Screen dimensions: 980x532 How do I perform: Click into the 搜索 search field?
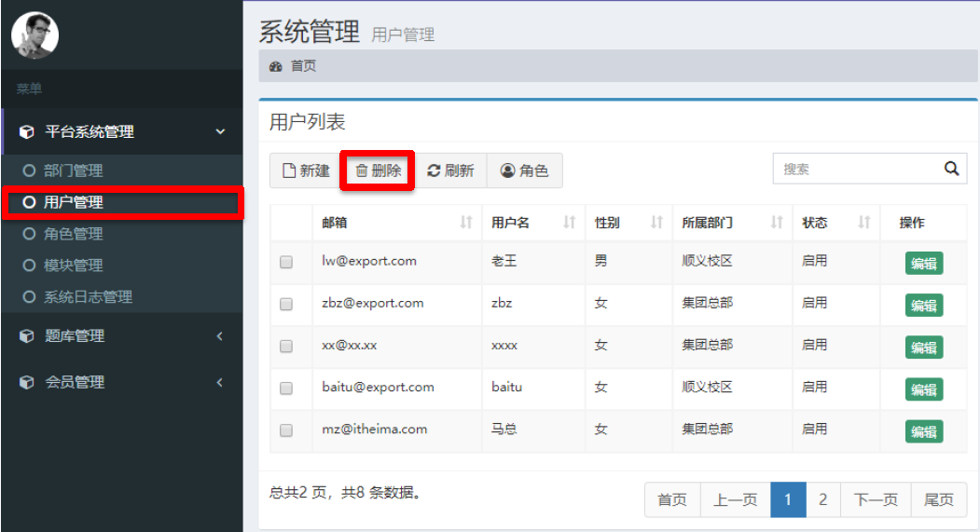click(x=854, y=169)
